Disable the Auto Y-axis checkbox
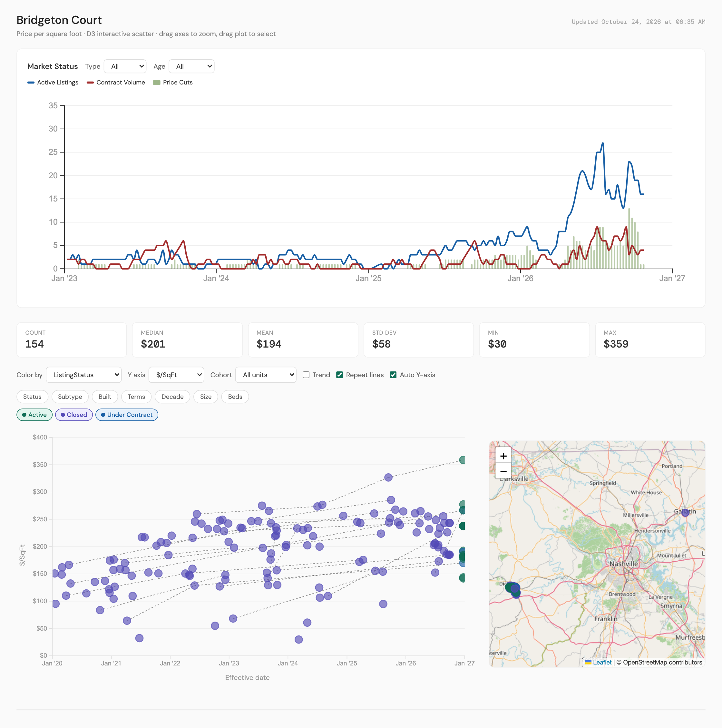 coord(393,375)
